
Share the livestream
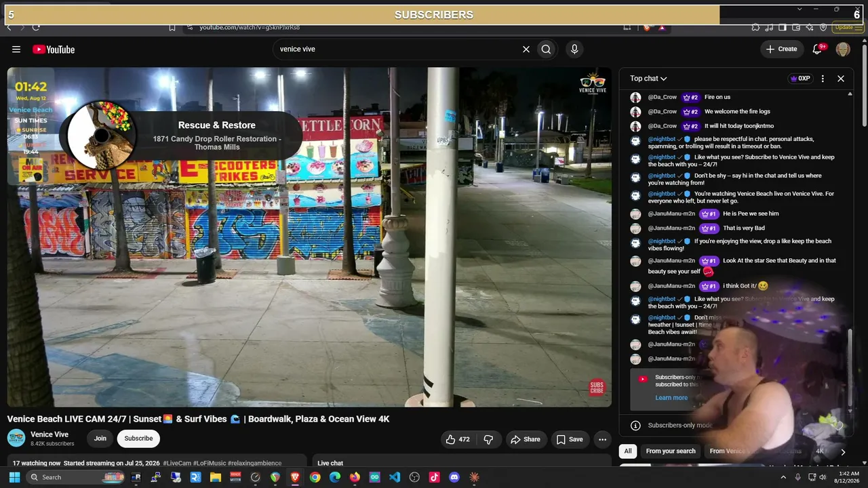(x=526, y=439)
